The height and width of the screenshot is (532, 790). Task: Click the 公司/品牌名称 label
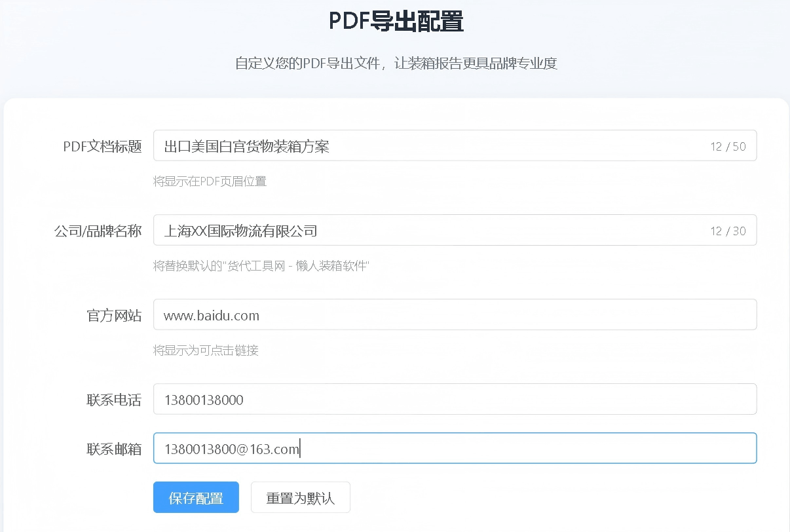(98, 231)
